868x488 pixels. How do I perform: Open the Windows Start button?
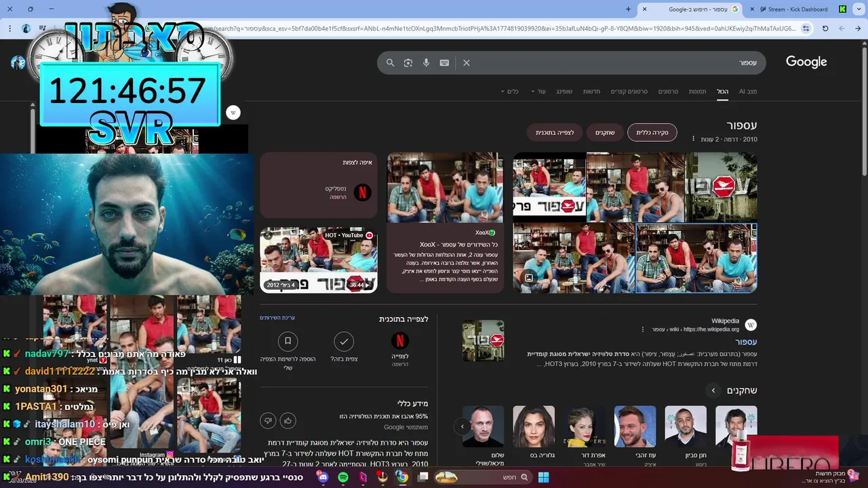[x=543, y=477]
